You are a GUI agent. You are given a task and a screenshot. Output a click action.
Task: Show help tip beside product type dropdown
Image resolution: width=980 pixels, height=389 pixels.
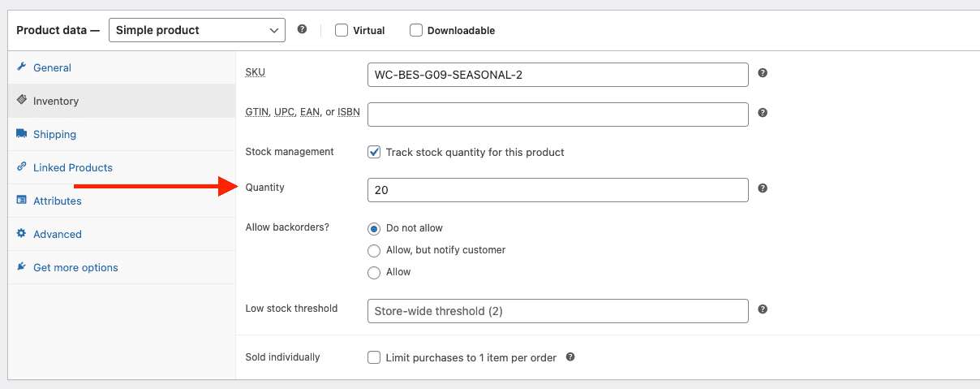tap(302, 29)
